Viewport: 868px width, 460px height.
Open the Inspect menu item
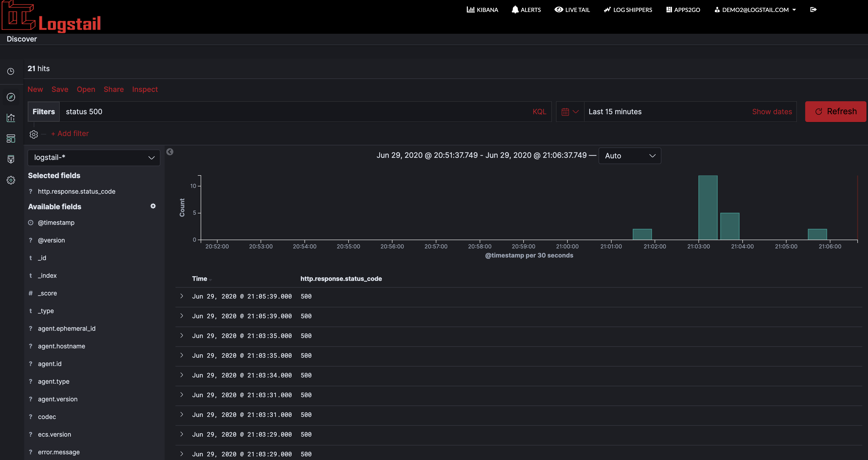(x=145, y=89)
